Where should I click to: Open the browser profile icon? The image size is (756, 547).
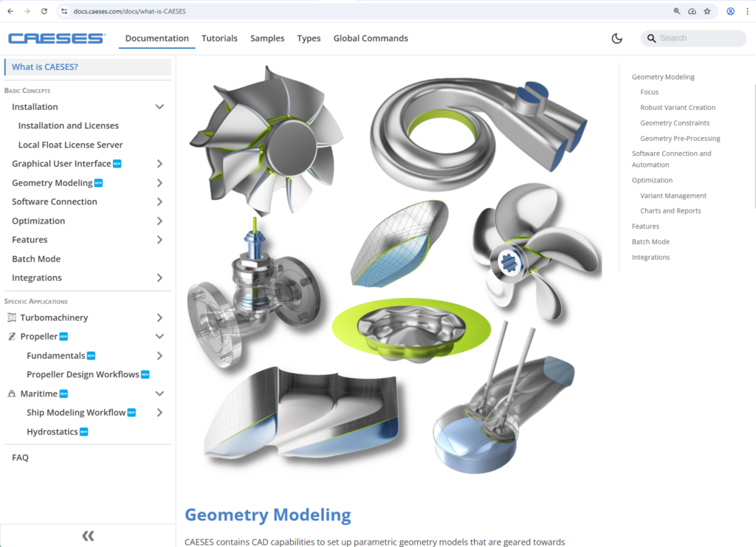(x=730, y=11)
